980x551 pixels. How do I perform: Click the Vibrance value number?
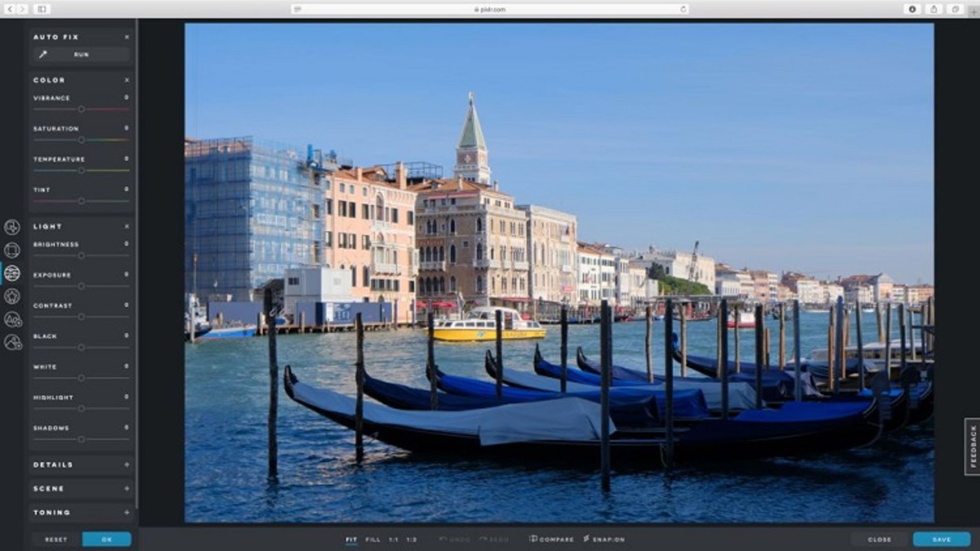pos(127,97)
